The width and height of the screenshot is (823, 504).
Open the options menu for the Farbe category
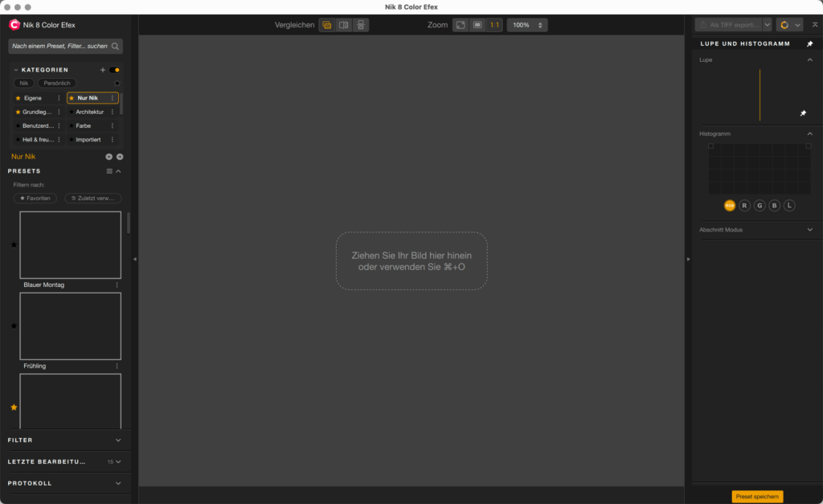coord(113,126)
